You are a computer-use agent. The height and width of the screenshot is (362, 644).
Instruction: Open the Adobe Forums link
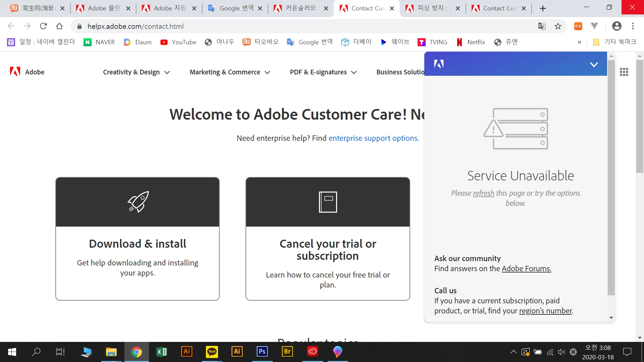tap(526, 268)
